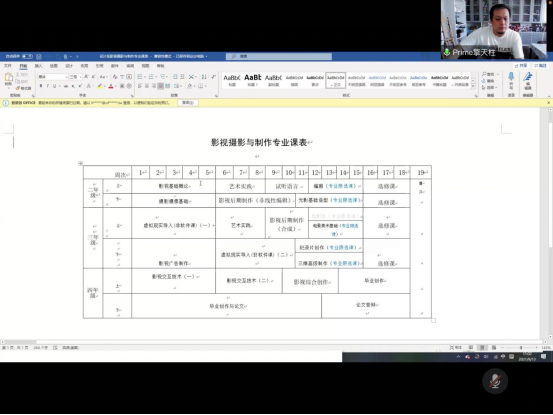
Task: Click the Paste clipboard icon
Action: tap(8, 79)
